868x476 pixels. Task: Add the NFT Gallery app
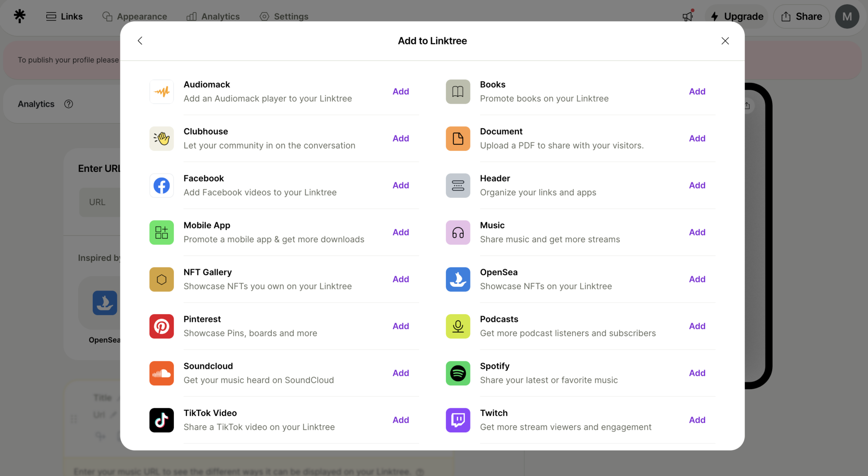[x=401, y=279]
